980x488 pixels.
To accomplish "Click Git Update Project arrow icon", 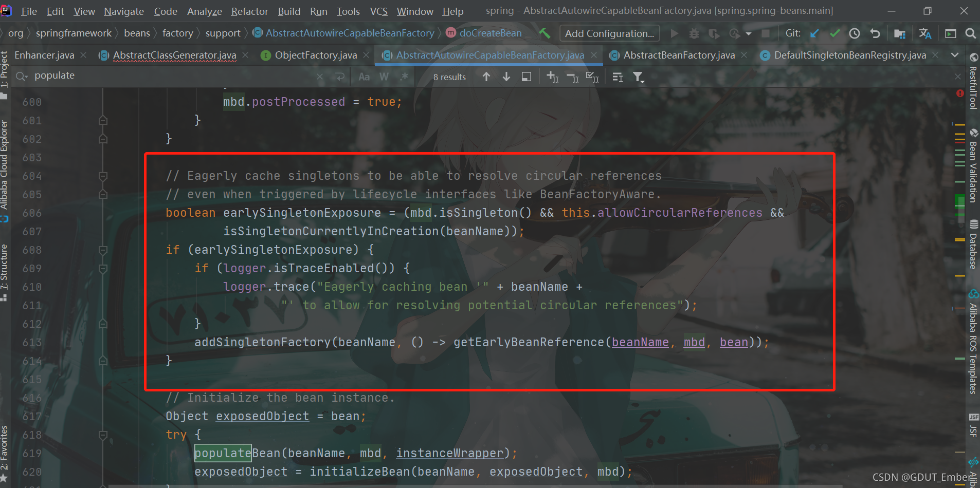I will pyautogui.click(x=814, y=33).
